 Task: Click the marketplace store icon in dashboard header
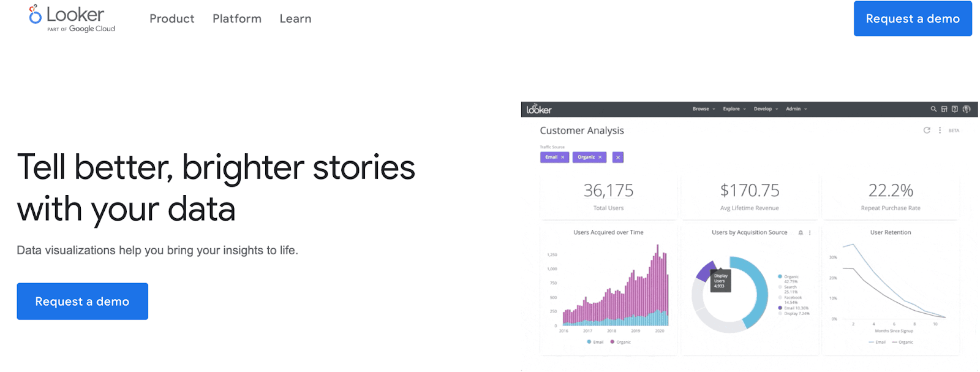944,109
